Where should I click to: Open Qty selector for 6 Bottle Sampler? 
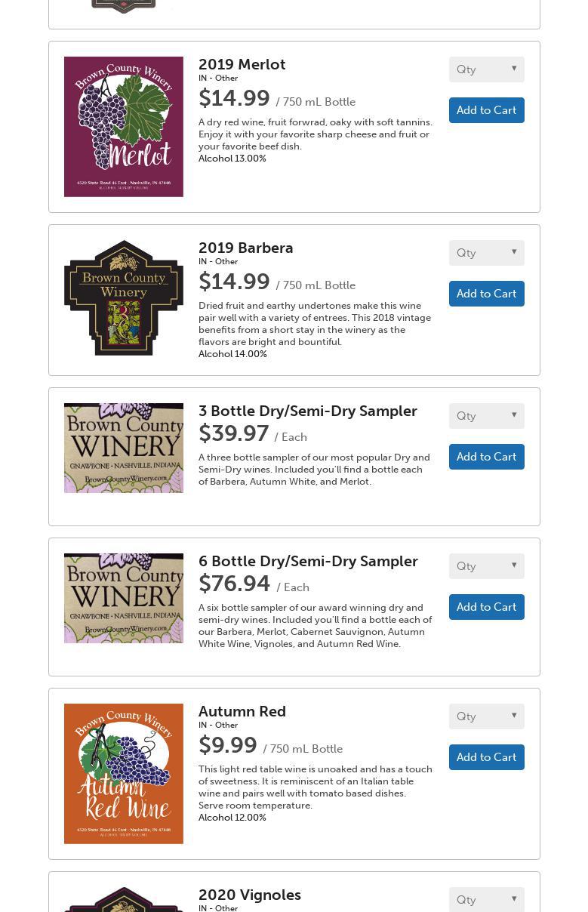coord(487,566)
